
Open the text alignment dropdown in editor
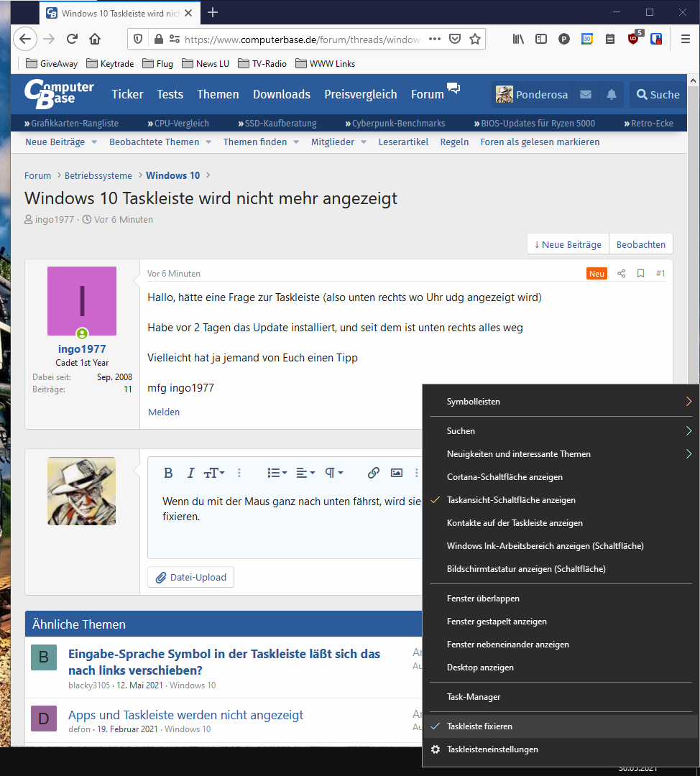305,473
